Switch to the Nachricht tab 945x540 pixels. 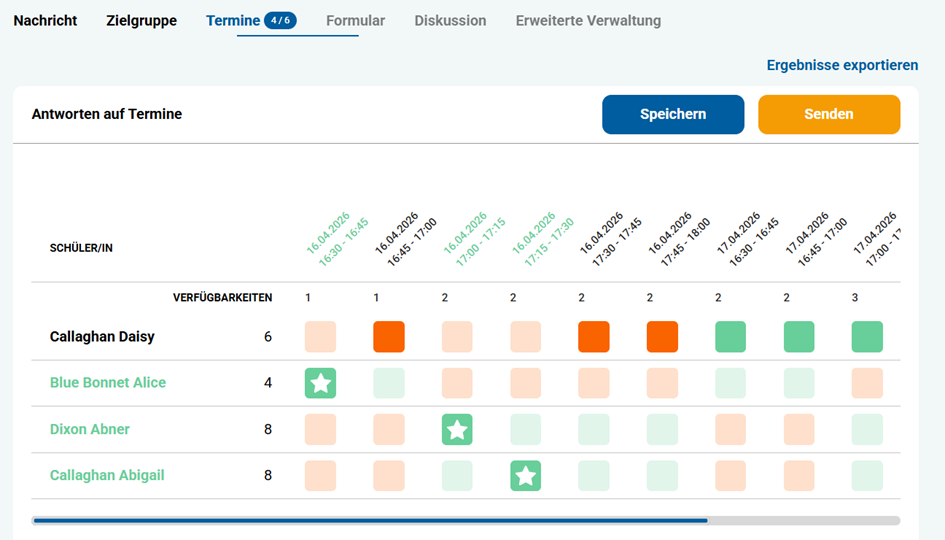tap(45, 20)
